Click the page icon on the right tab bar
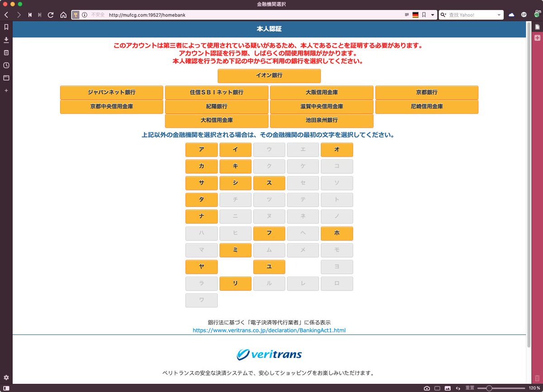The width and height of the screenshot is (543, 392). (537, 27)
